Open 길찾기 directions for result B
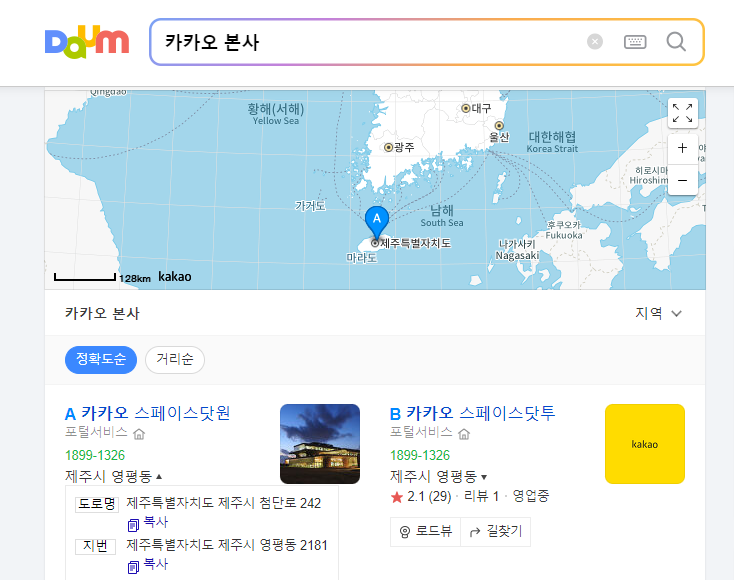This screenshot has height=580, width=734. (x=496, y=531)
